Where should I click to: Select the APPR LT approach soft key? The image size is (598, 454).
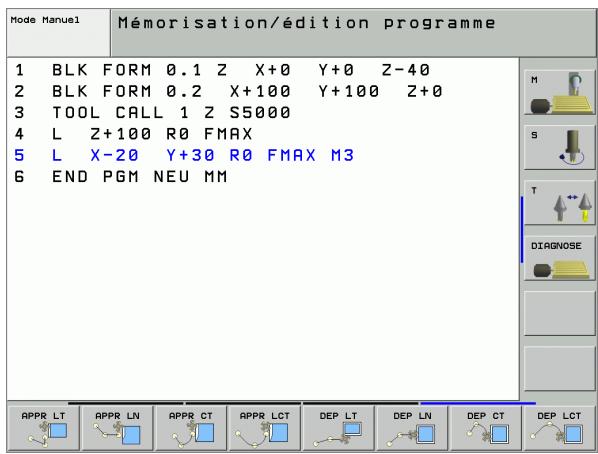click(x=43, y=428)
